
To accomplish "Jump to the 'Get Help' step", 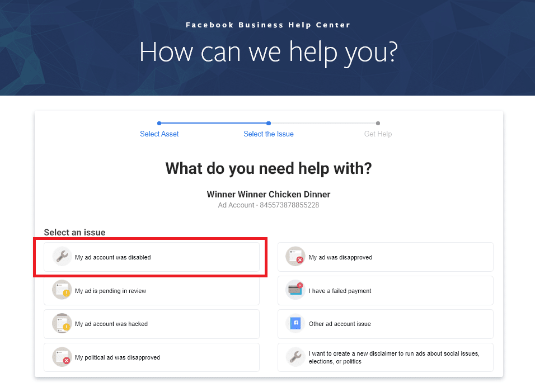I will pos(378,134).
